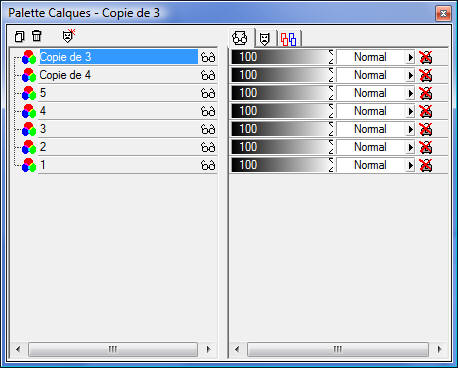Open blend mode arrow for Copie de 4
This screenshot has height=368, width=458.
point(410,76)
